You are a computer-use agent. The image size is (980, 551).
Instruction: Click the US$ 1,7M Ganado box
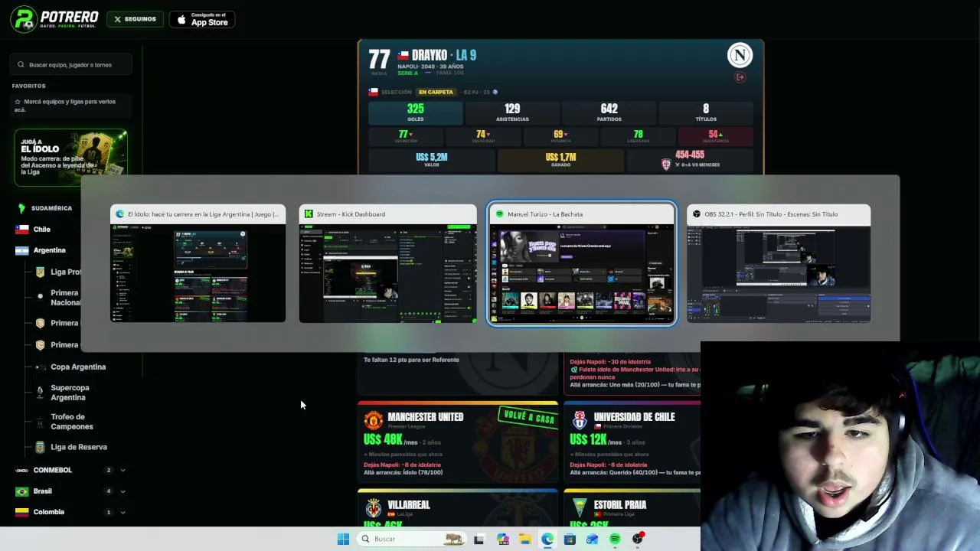tap(560, 160)
